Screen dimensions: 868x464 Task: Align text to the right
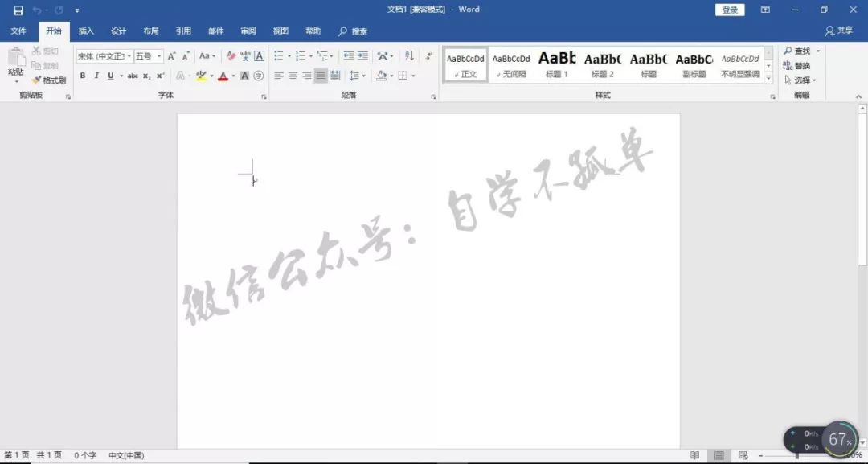pos(307,76)
